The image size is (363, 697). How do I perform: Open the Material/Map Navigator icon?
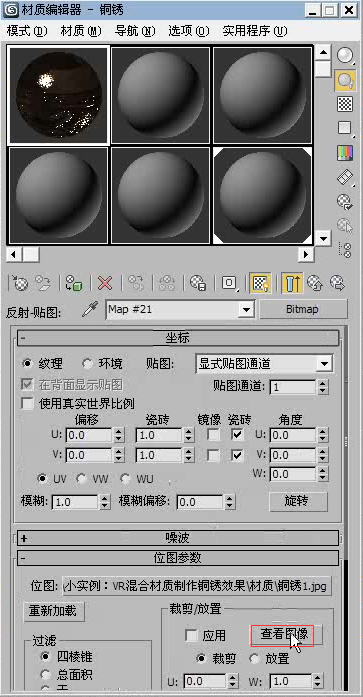[x=345, y=250]
